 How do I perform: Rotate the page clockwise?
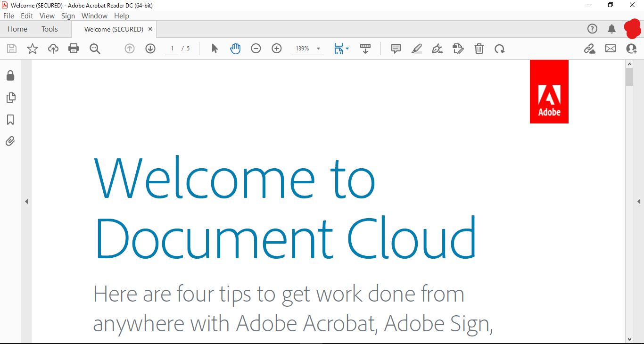click(x=500, y=49)
